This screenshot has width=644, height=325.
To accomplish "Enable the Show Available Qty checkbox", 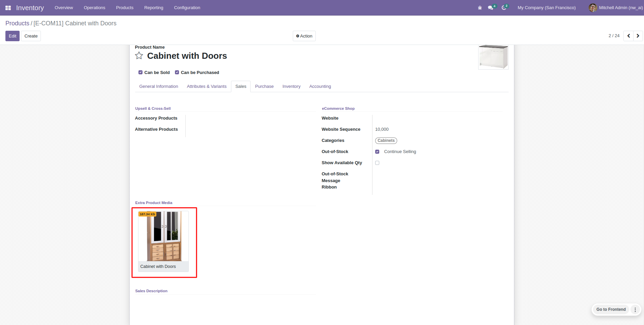I will pos(377,163).
